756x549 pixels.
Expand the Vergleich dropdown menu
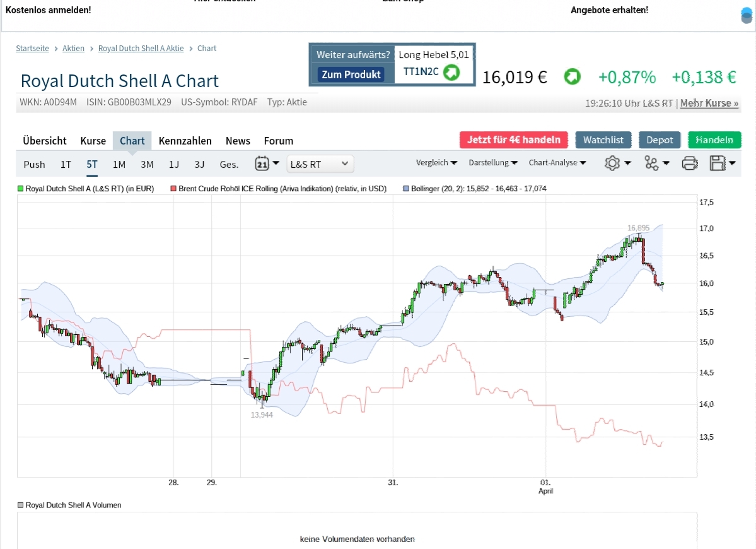[x=436, y=163]
